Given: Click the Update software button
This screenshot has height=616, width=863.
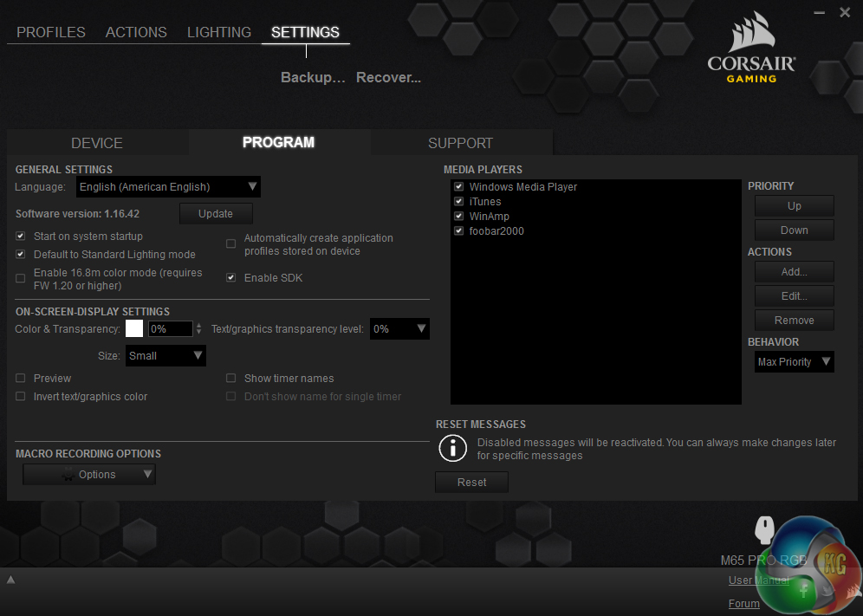Looking at the screenshot, I should [x=216, y=214].
